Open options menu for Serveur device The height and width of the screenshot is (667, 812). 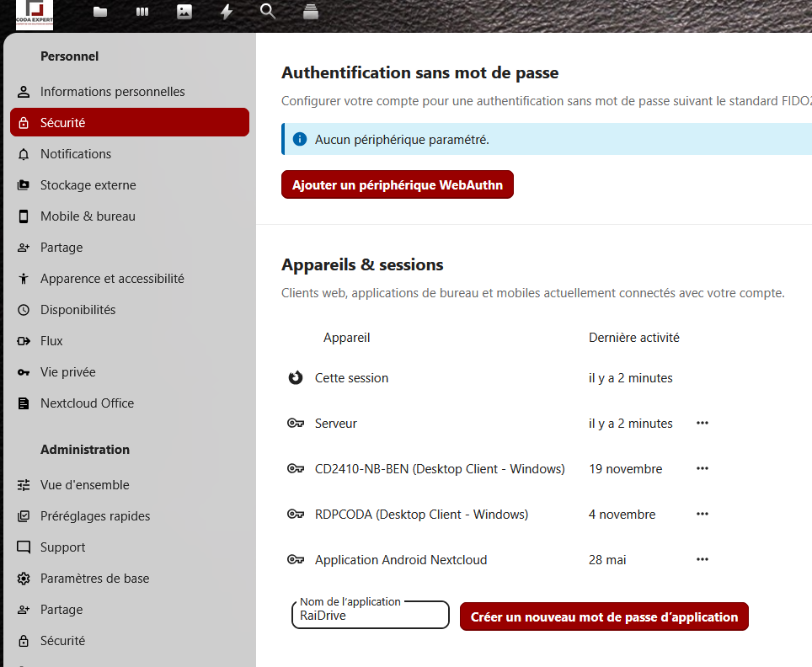click(x=702, y=423)
